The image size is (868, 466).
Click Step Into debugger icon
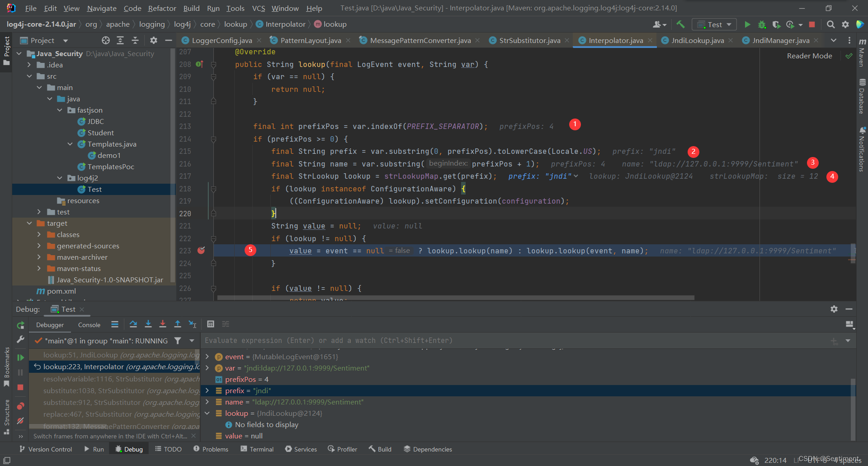(x=148, y=324)
